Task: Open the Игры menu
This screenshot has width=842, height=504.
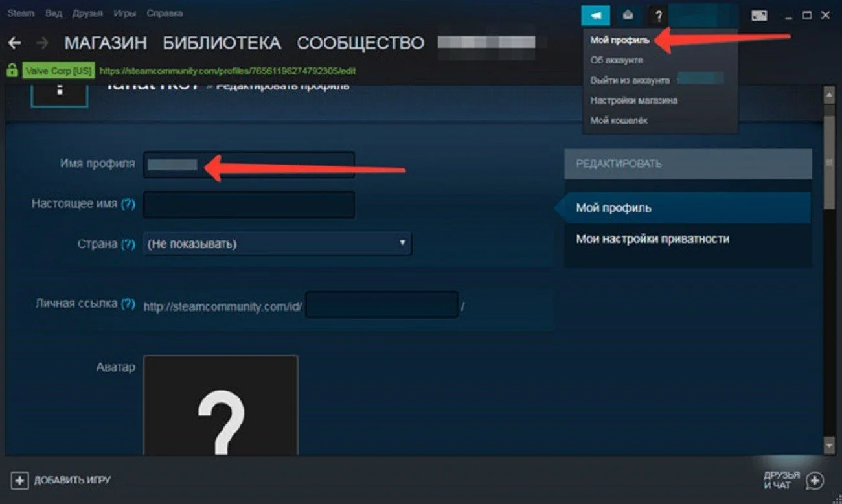Action: [125, 13]
